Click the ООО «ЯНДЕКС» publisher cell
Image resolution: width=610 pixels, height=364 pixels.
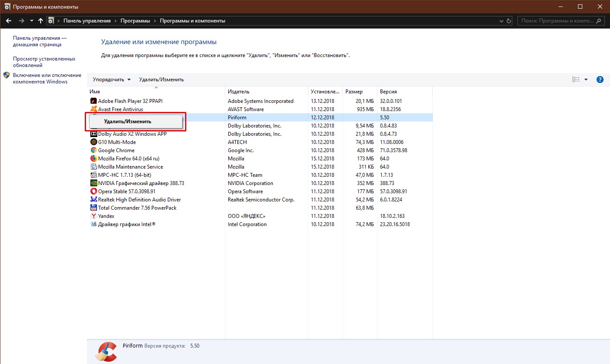246,216
